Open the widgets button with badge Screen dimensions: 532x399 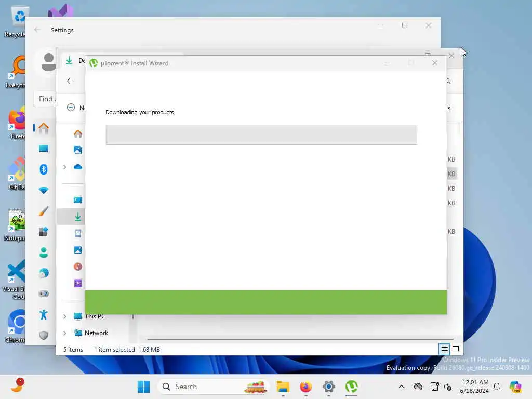(x=17, y=386)
